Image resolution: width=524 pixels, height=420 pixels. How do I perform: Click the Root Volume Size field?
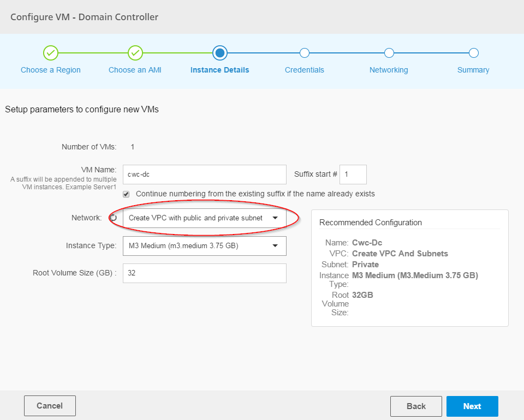click(204, 273)
